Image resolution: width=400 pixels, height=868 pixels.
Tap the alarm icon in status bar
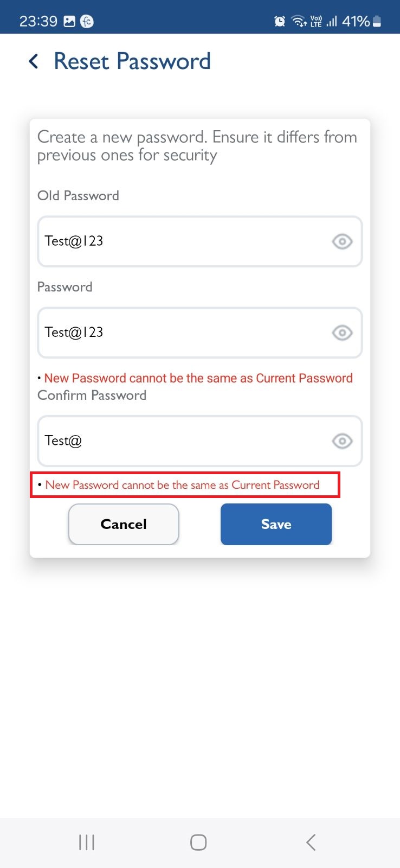[x=280, y=21]
